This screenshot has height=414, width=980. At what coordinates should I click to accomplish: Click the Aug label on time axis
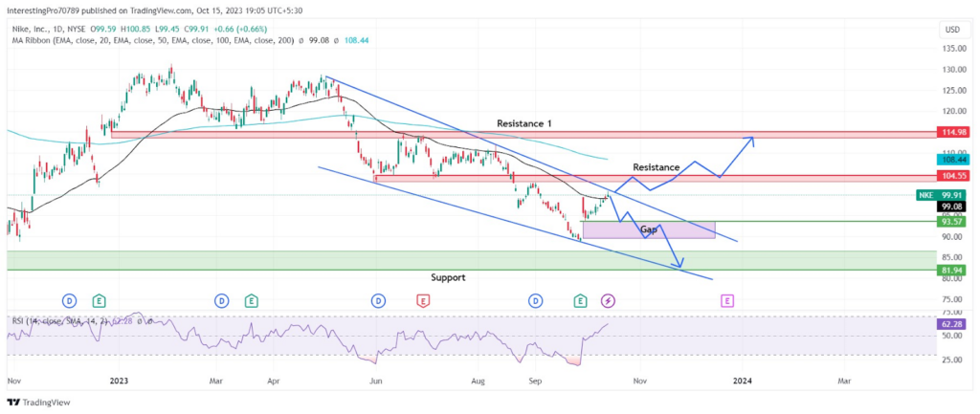[x=479, y=380]
